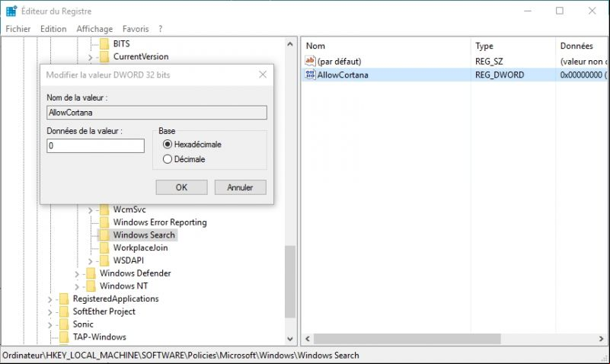The image size is (610, 364).
Task: Click Annuler to cancel the edit
Action: point(240,187)
